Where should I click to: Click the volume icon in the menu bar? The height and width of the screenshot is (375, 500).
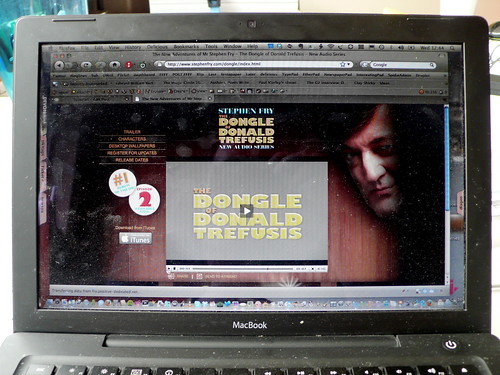pos(401,48)
